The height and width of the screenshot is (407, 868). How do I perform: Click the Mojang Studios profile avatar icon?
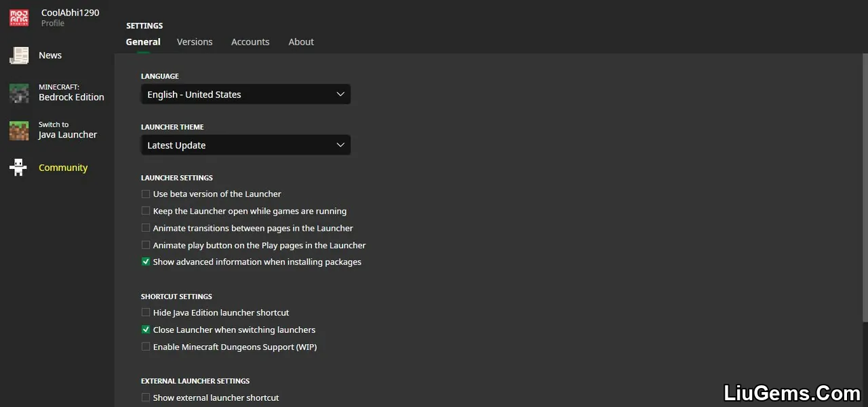19,18
